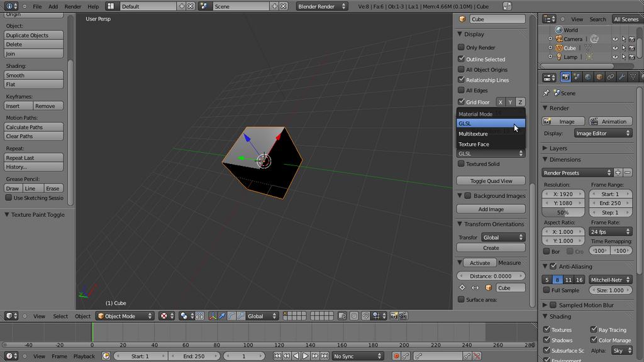Open the File menu
The height and width of the screenshot is (362, 644).
tap(37, 6)
